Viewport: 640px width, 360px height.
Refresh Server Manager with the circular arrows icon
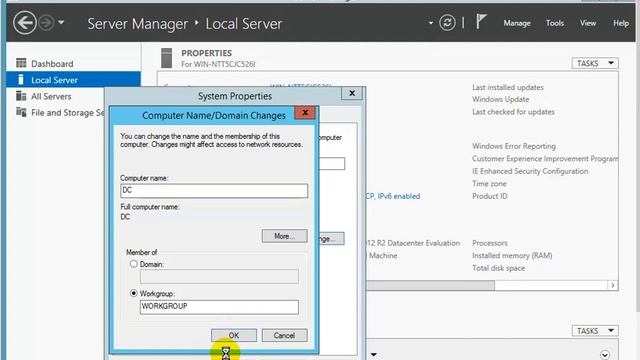447,22
